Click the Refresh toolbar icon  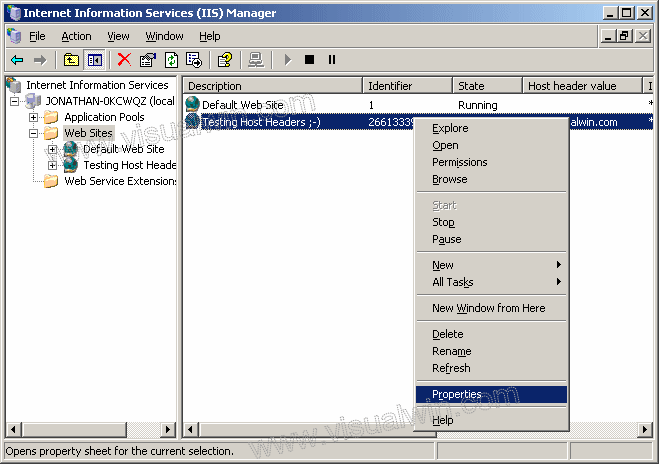tap(171, 60)
